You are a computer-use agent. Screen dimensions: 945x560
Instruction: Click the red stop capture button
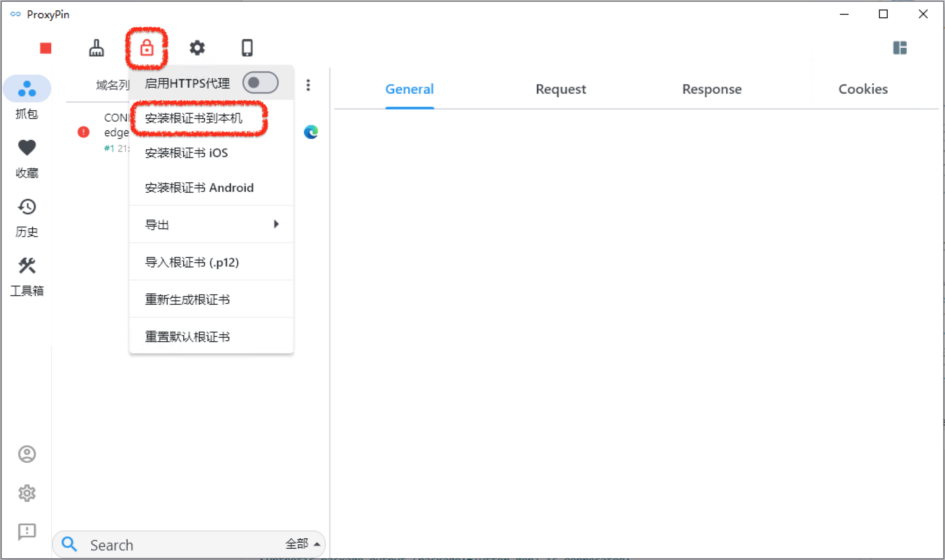click(46, 48)
